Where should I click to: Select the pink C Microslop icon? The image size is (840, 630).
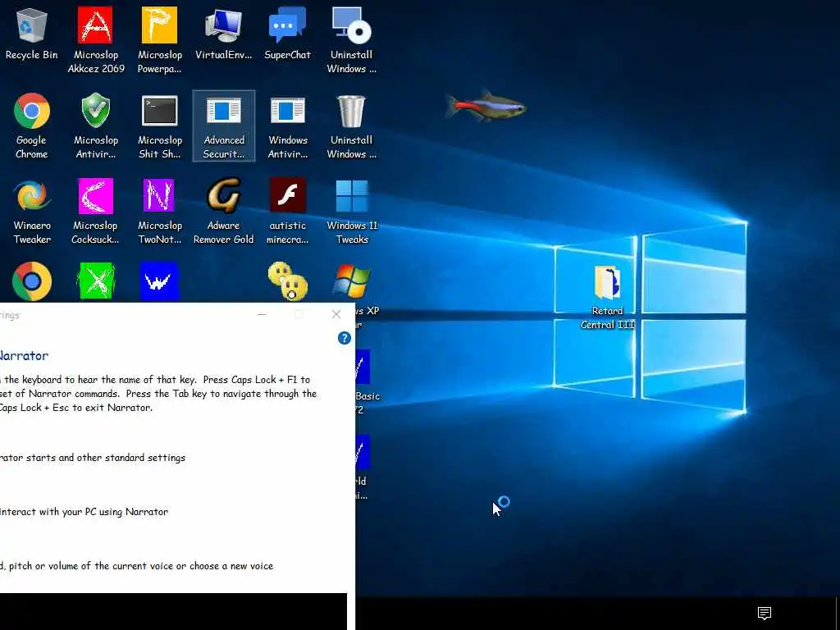[x=95, y=212]
